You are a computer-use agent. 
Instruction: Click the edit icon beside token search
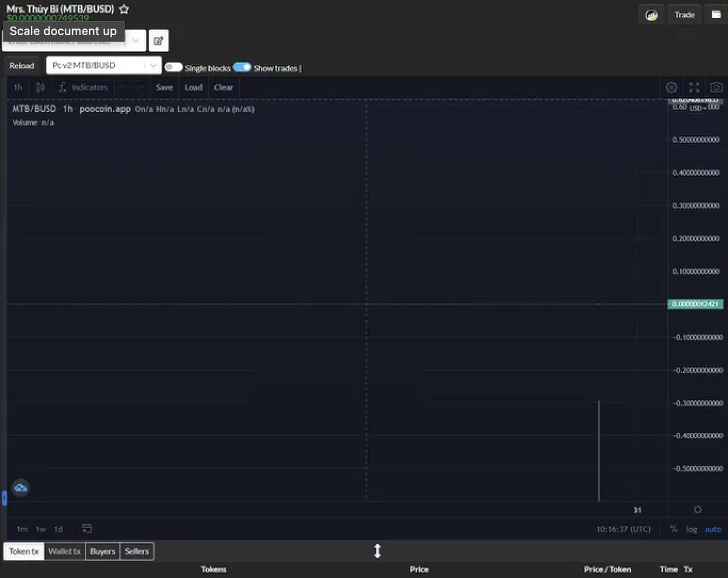coord(158,41)
